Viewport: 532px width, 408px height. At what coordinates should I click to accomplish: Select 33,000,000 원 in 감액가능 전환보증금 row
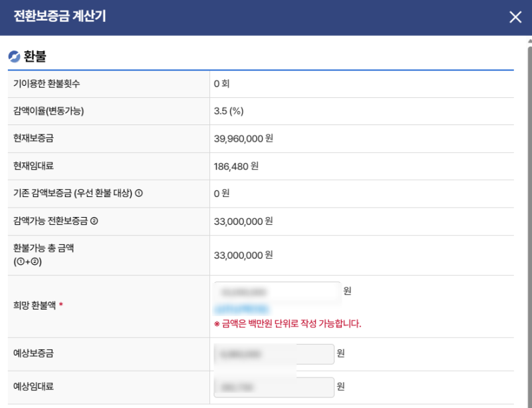[243, 222]
